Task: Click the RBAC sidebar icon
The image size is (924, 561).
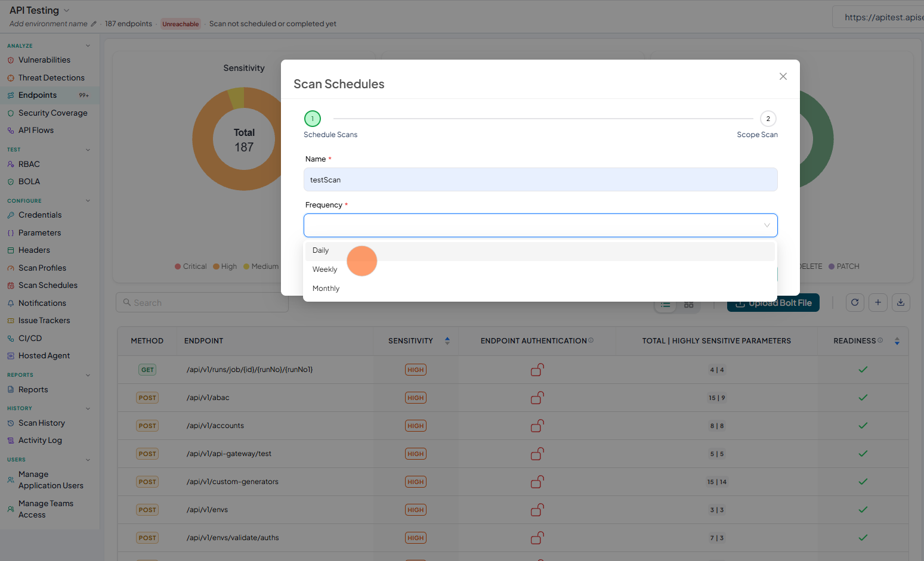Action: [x=11, y=165]
